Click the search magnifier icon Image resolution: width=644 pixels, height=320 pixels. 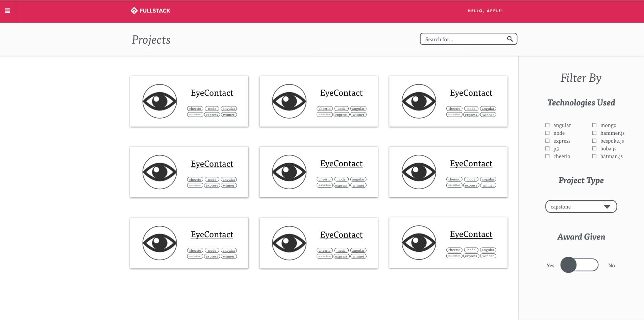coord(510,39)
